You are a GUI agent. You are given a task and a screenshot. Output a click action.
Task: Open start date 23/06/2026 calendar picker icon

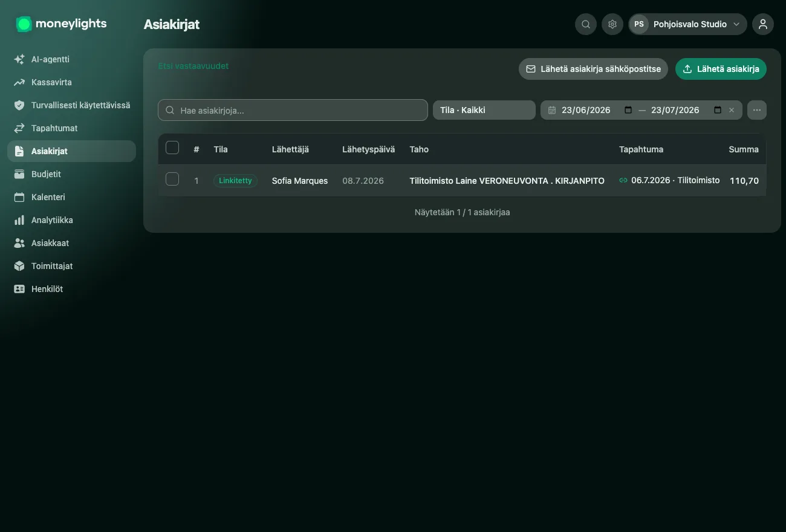tap(628, 110)
